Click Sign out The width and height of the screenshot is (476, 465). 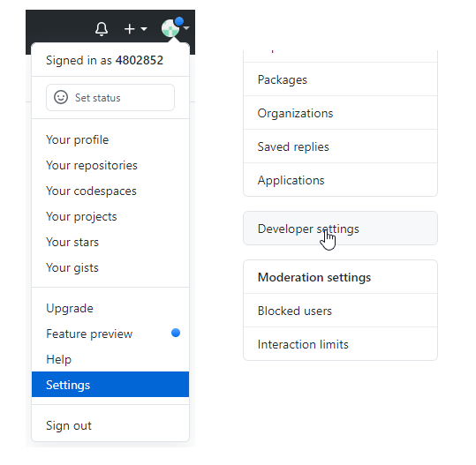[110, 425]
